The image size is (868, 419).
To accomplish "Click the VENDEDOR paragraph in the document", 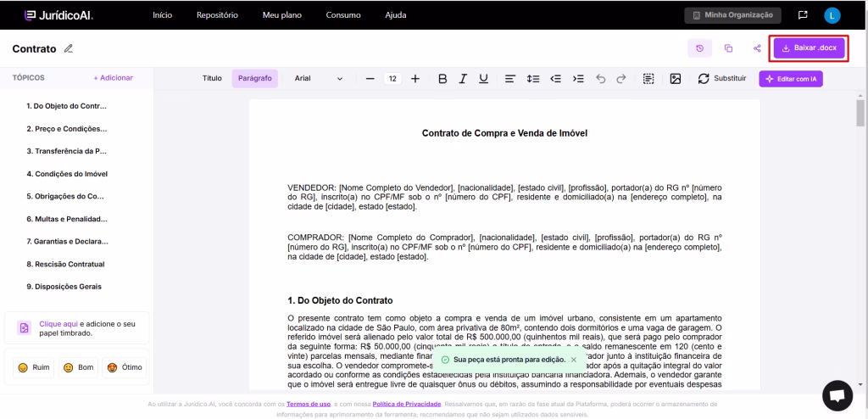I will (x=504, y=198).
